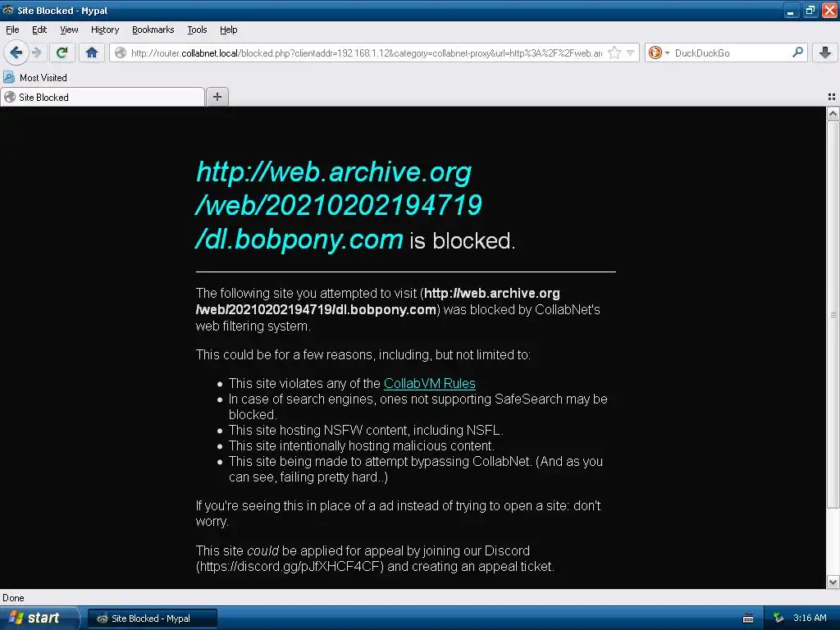Click 'This site intentionally hosting malicious content.' line

pyautogui.click(x=362, y=445)
